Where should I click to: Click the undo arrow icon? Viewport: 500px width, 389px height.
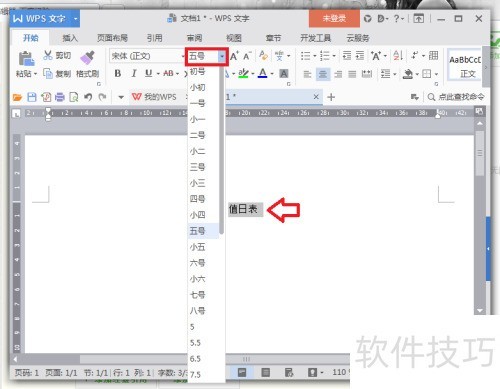click(88, 97)
